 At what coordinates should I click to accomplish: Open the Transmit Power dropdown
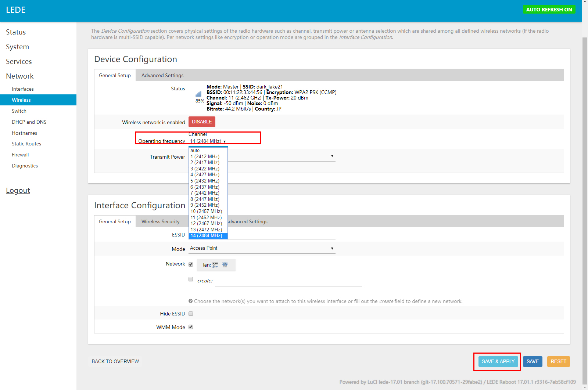click(x=281, y=156)
